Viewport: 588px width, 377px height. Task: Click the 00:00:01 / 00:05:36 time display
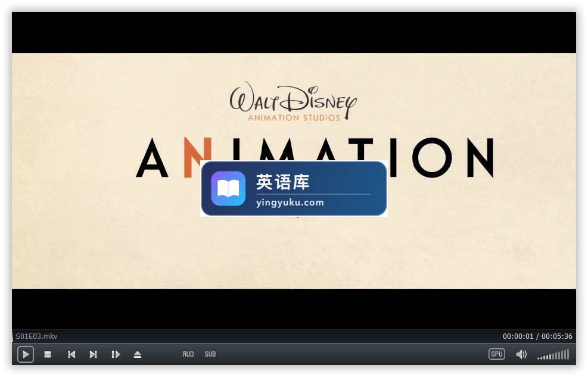[x=537, y=336]
